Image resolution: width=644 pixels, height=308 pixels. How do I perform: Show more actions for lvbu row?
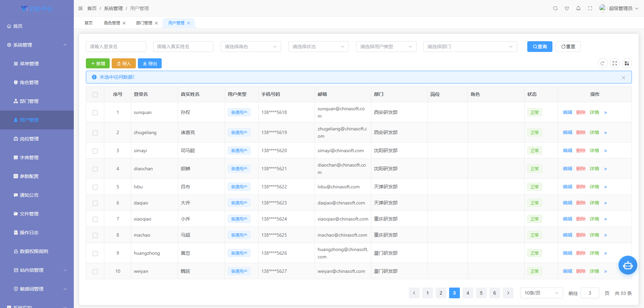click(x=605, y=187)
